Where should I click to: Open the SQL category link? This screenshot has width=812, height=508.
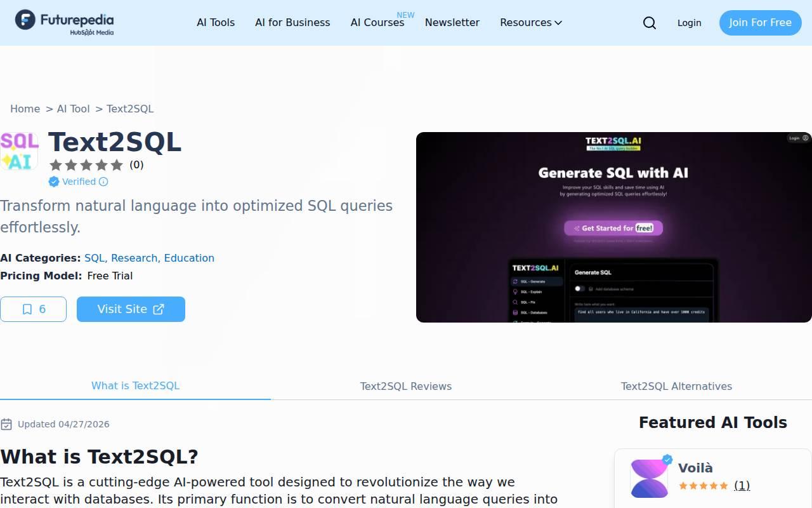[x=95, y=258]
